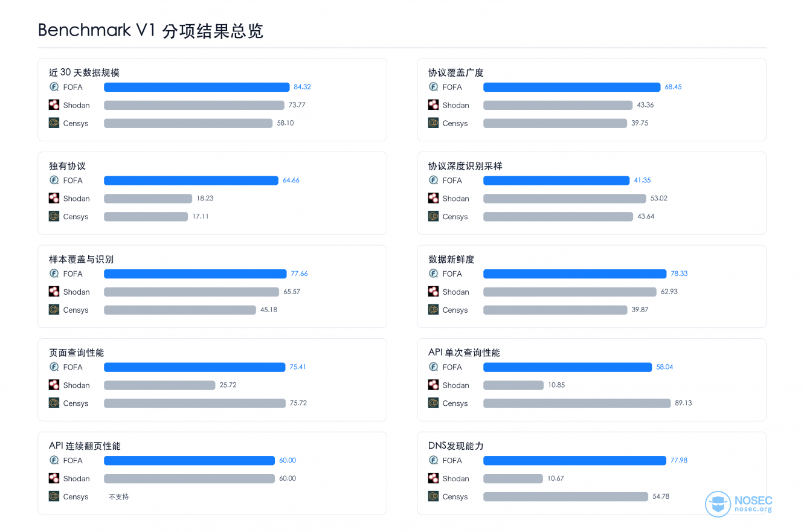
Task: Click the DNS发现能力 card title
Action: point(456,446)
